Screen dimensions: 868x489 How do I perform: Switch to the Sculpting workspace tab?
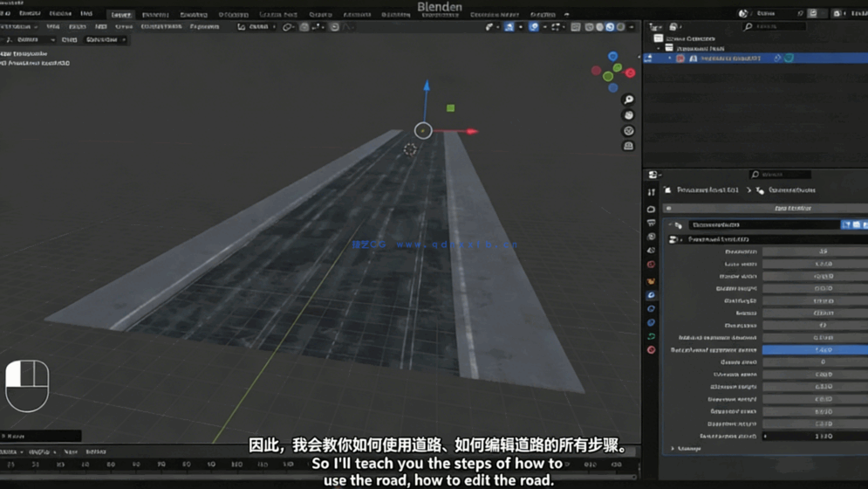pos(194,15)
